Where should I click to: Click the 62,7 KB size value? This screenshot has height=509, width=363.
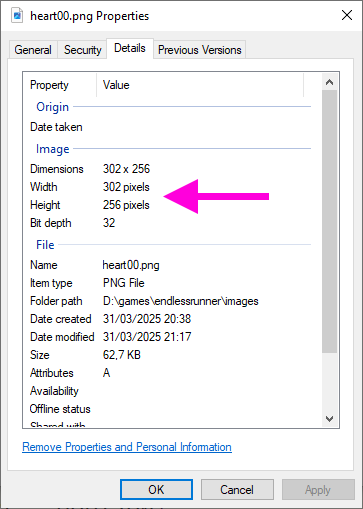click(x=122, y=355)
